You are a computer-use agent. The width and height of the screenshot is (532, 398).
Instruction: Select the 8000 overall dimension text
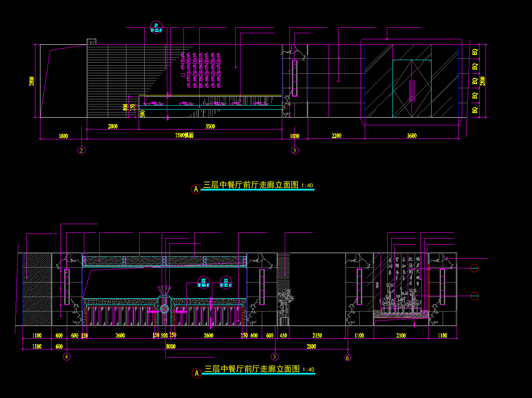coord(171,346)
